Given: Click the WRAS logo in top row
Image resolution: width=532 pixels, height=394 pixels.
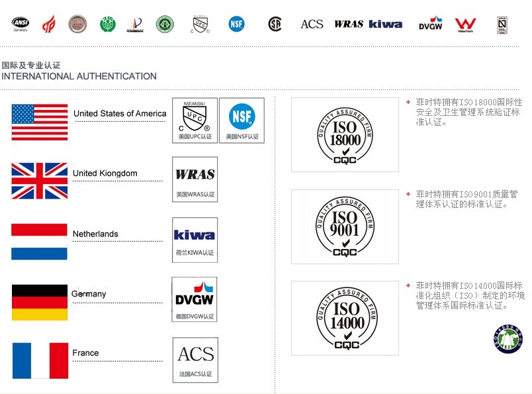Looking at the screenshot, I should 348,25.
